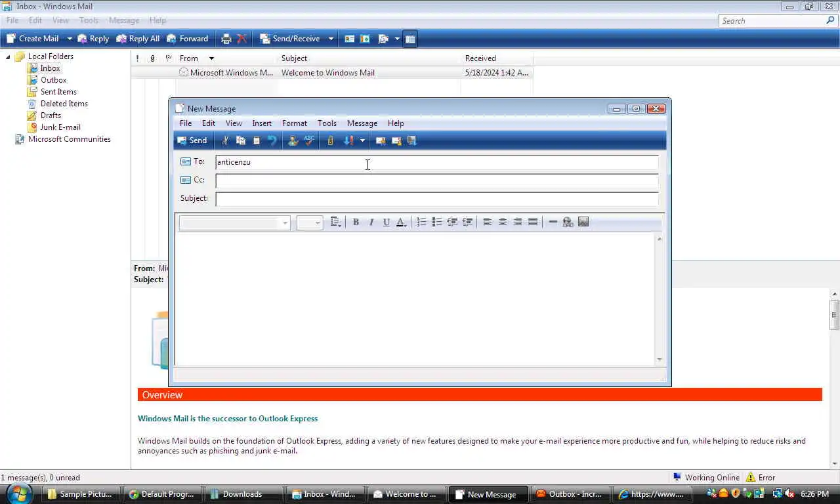Screen dimensions: 840x504
Task: Toggle Align Left
Action: pyautogui.click(x=487, y=222)
